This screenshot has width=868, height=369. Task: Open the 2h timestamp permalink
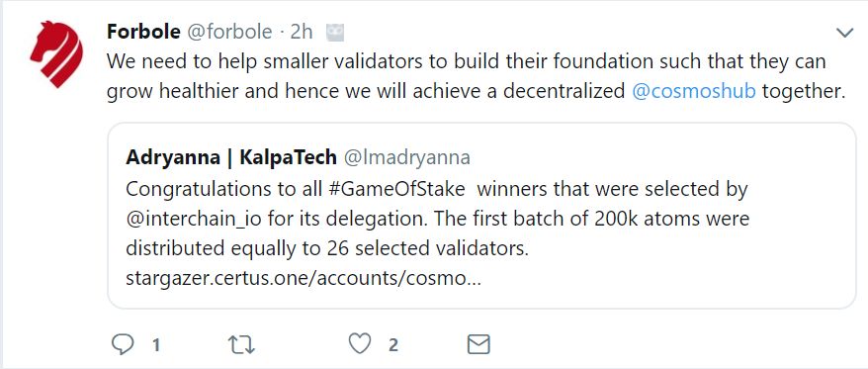pos(302,32)
